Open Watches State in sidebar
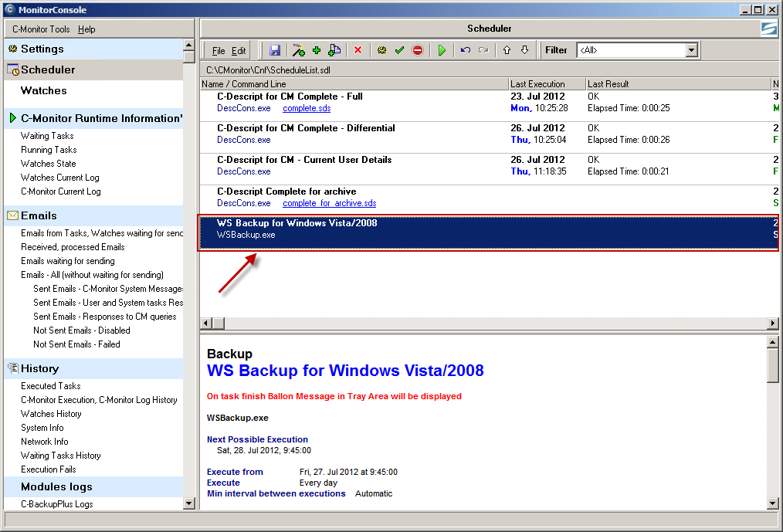783x532 pixels. click(x=48, y=164)
